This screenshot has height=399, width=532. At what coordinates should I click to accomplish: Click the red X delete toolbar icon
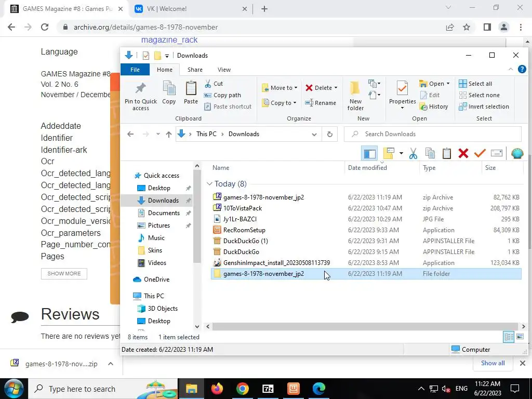pos(463,153)
